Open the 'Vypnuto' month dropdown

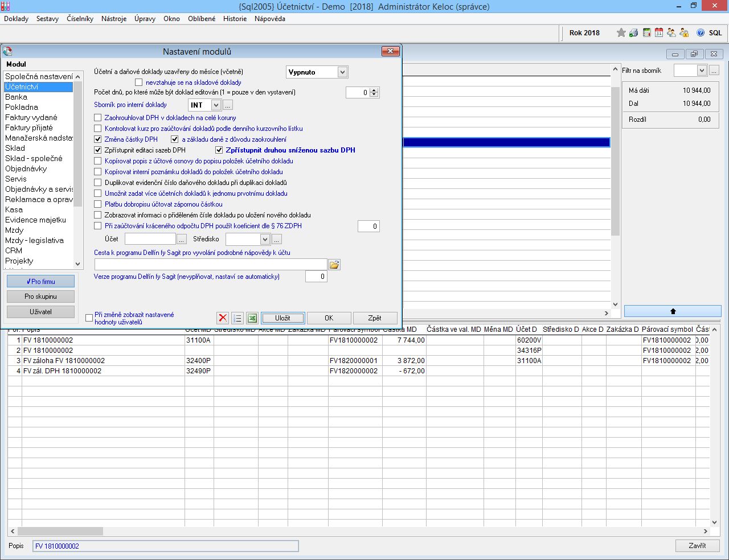(342, 72)
